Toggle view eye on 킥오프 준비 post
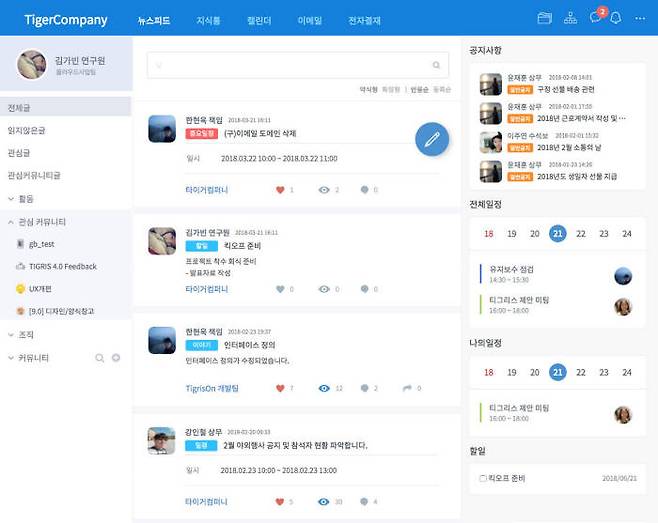This screenshot has height=523, width=658. click(324, 289)
